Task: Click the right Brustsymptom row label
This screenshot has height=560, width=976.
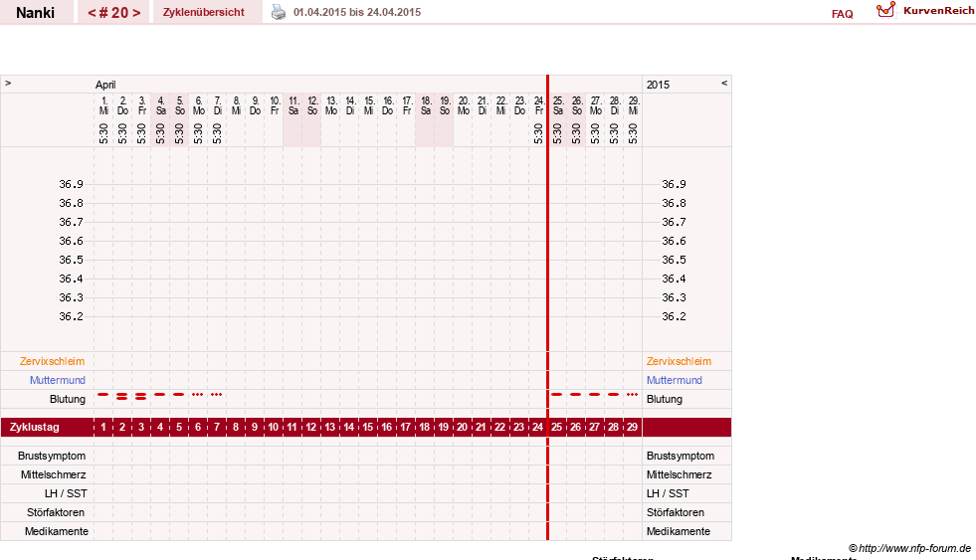Action: pos(681,456)
